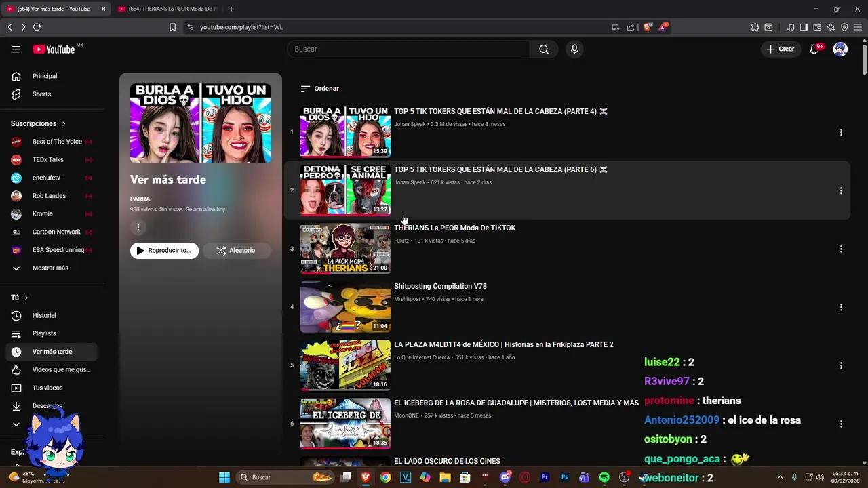Viewport: 868px width, 488px height.
Task: Open options for TIK TOKERS PARTE 4 video
Action: pyautogui.click(x=841, y=132)
